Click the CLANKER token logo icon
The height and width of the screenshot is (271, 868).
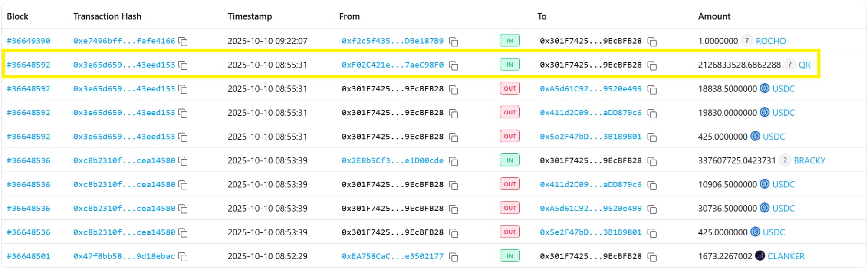(759, 256)
